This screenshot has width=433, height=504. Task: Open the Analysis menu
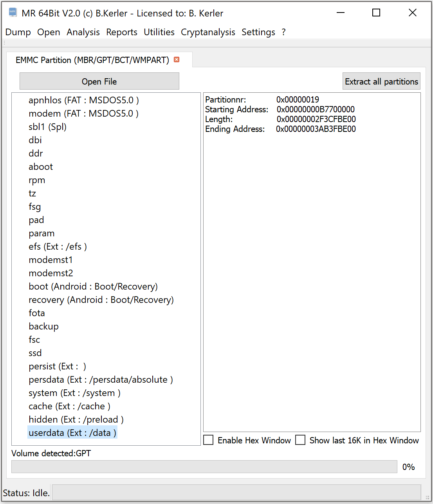coord(83,32)
